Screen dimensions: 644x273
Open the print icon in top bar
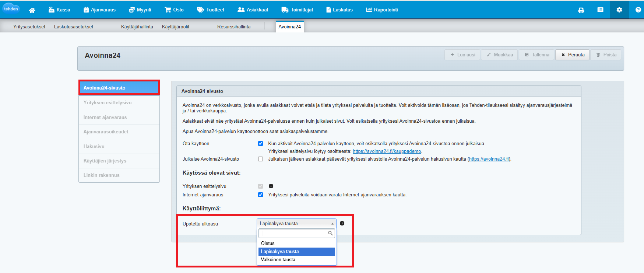coord(581,10)
